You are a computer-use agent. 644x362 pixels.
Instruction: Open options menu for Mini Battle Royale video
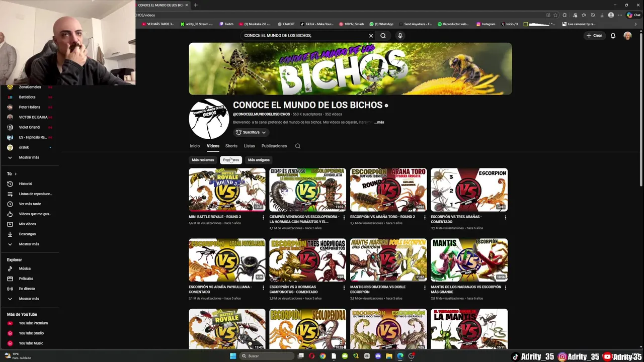pyautogui.click(x=263, y=217)
